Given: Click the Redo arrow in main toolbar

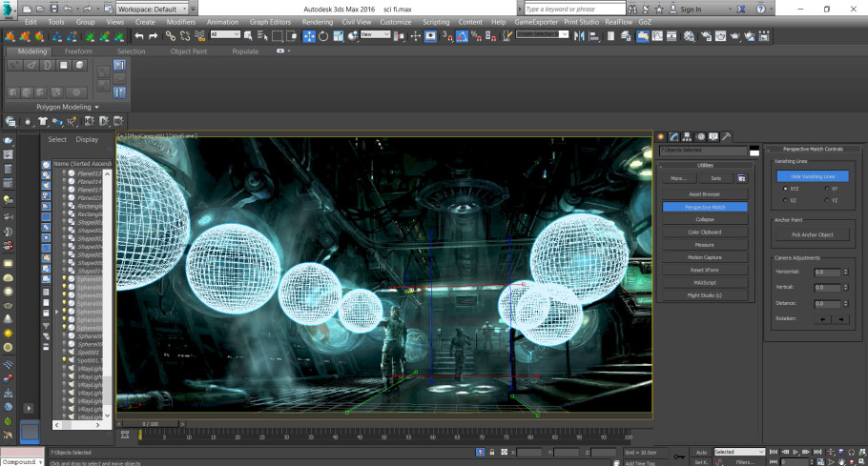Looking at the screenshot, I should tap(154, 36).
